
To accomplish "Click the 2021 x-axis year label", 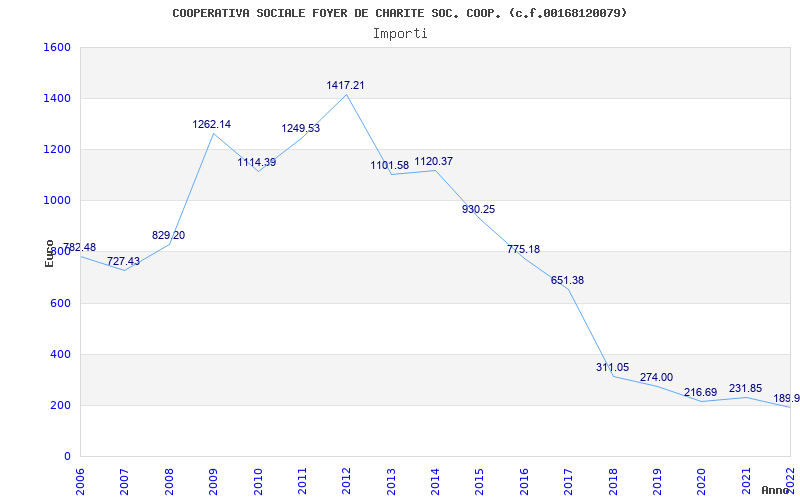I will 746,481.
